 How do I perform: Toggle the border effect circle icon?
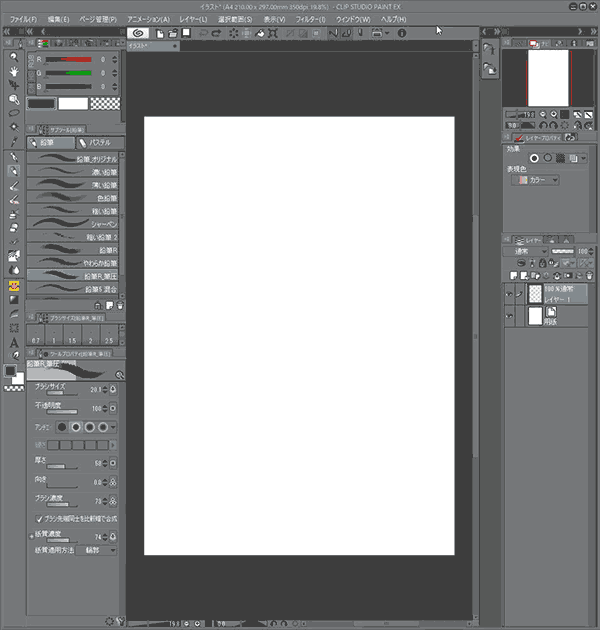tap(534, 158)
